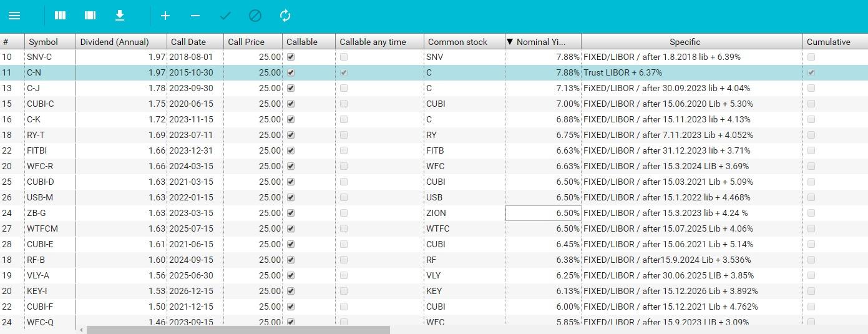This screenshot has width=868, height=334.
Task: Select the SNV-C symbol cell
Action: (51, 57)
